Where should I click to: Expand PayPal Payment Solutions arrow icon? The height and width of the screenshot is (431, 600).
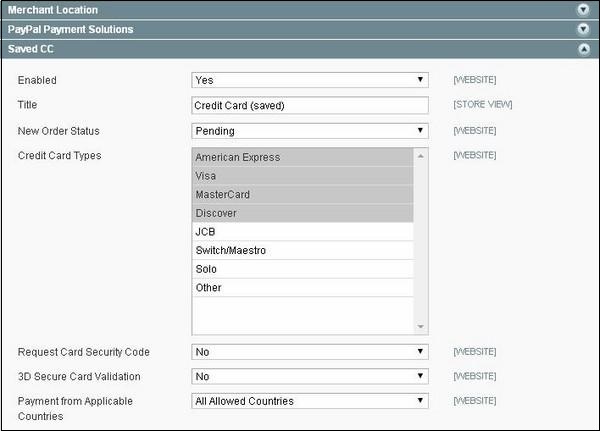click(x=583, y=29)
